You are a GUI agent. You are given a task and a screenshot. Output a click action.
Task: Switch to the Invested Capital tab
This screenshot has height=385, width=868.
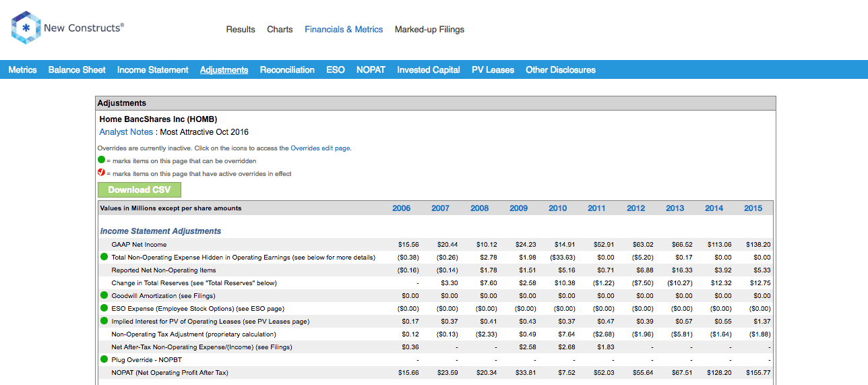429,69
